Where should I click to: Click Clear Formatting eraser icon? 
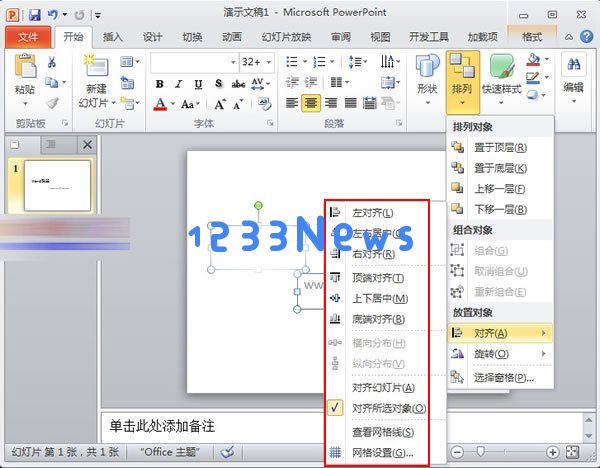click(264, 104)
